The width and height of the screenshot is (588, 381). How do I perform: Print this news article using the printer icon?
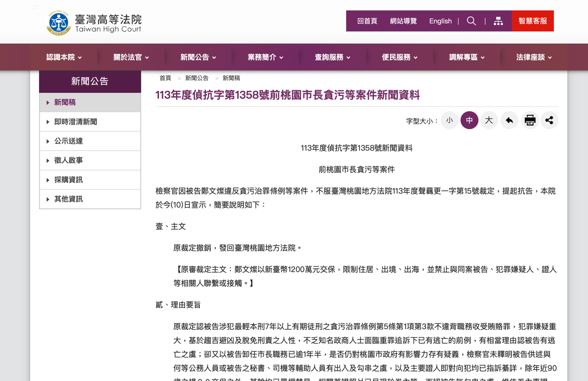point(529,120)
